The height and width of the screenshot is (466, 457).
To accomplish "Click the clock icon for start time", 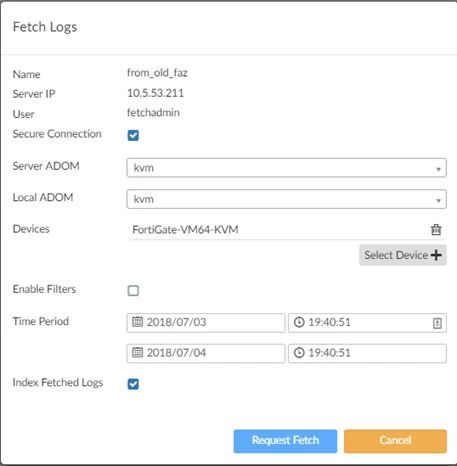I will coord(299,322).
